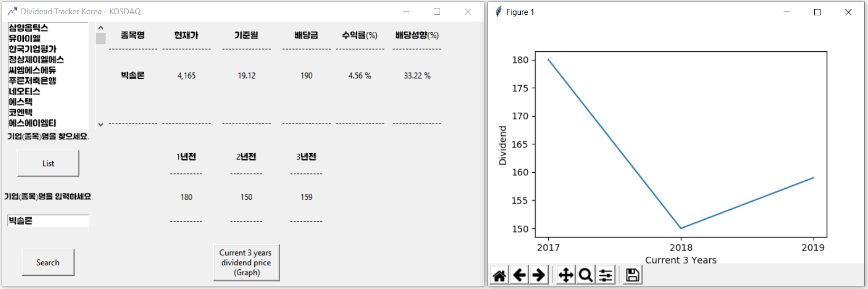
Task: Go forward to next view arrow
Action: (x=539, y=275)
